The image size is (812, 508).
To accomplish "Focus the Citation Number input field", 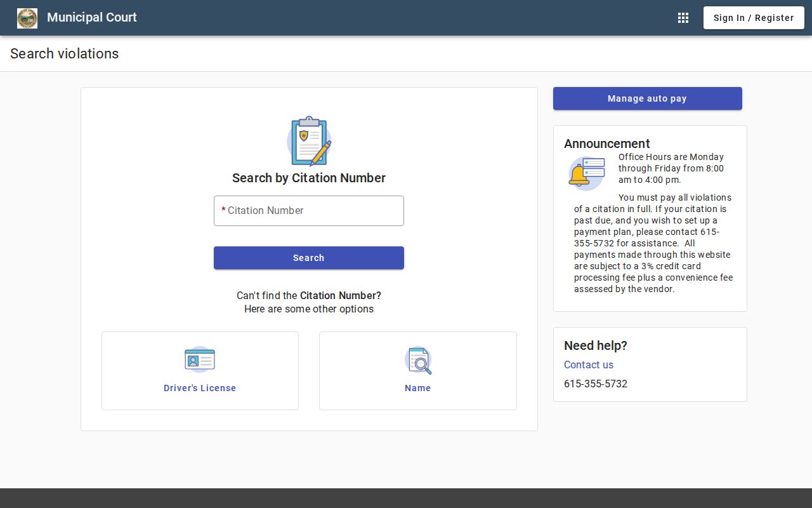I will tap(309, 211).
